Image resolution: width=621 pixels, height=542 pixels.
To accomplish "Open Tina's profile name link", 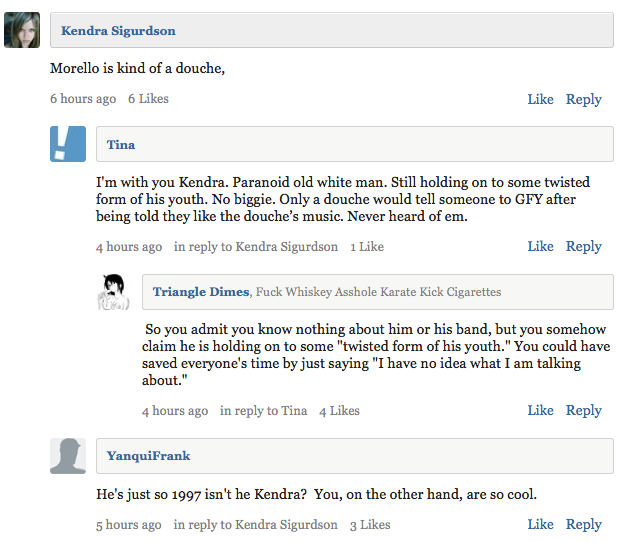I will click(x=121, y=145).
